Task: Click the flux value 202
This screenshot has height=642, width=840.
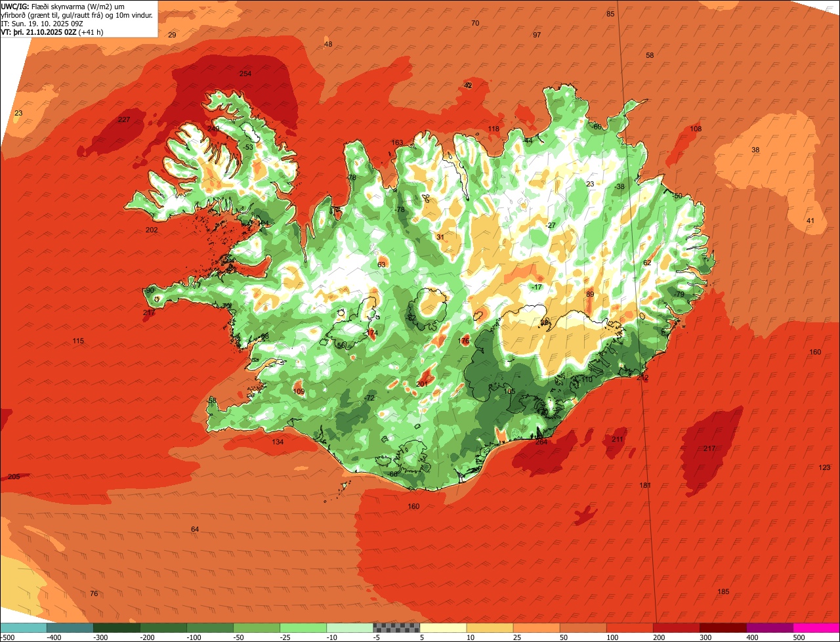Action: click(x=152, y=230)
